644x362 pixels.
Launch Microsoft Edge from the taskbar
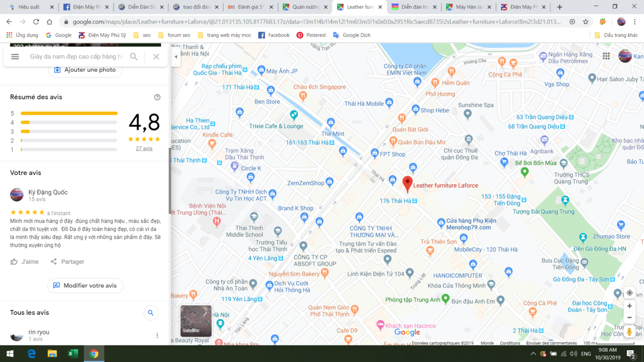[x=32, y=353]
